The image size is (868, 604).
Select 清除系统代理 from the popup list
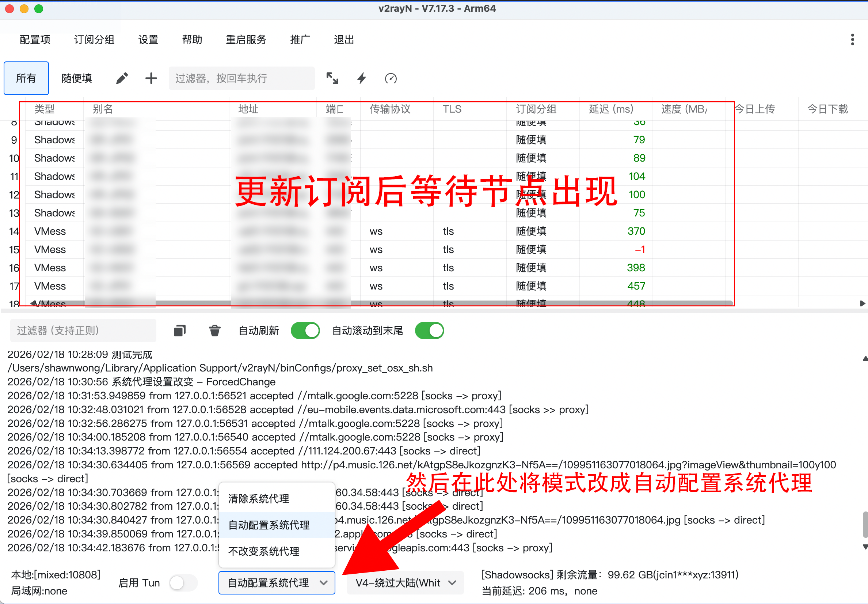click(277, 499)
